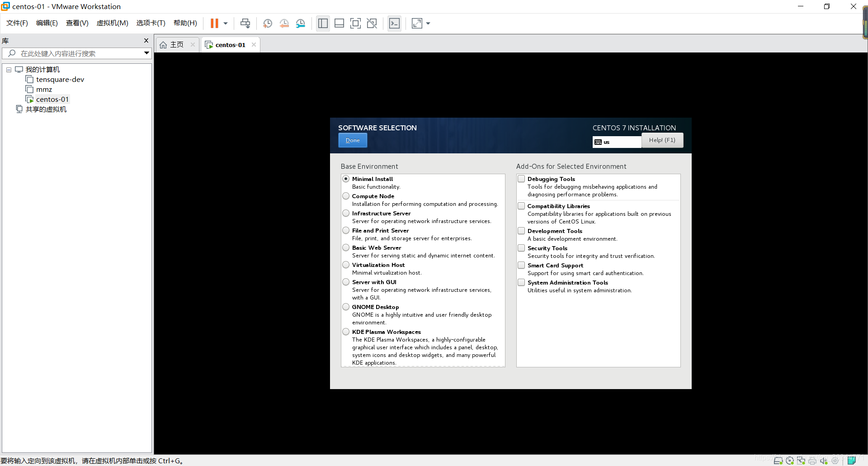
Task: Enter full screen mode icon
Action: click(x=356, y=23)
